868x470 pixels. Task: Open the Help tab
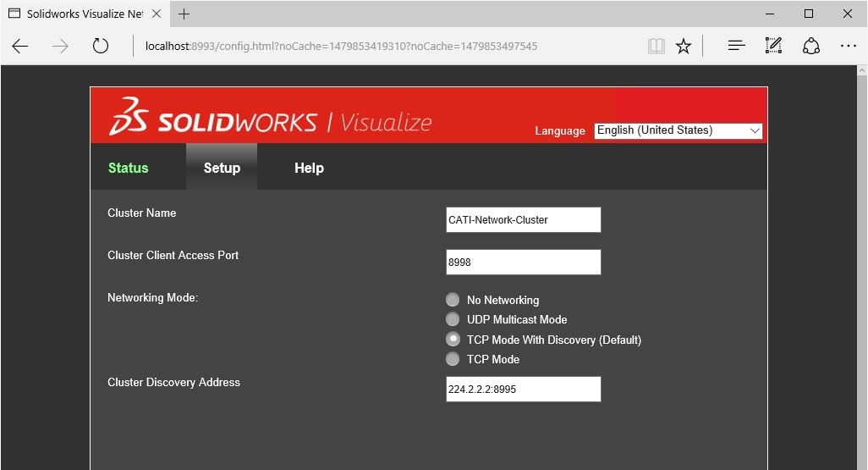(x=309, y=168)
